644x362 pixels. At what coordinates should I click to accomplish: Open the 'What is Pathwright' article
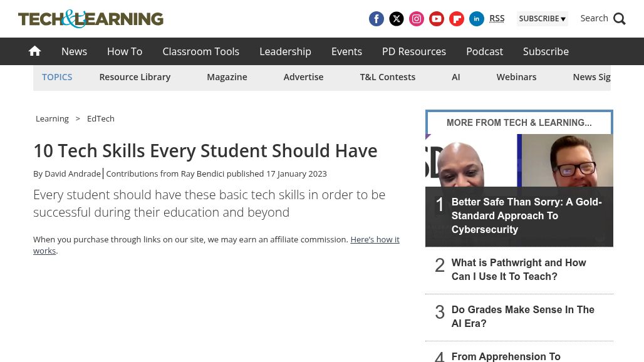519,269
